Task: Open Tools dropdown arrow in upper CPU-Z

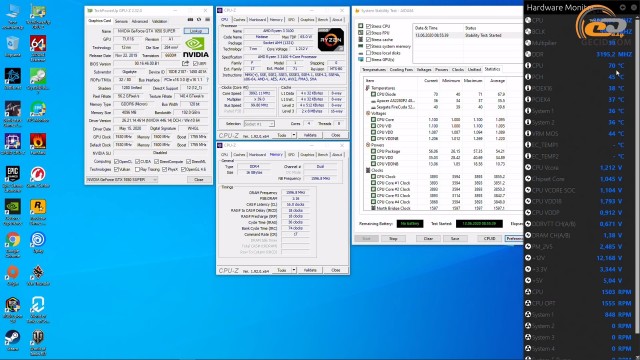Action: [294, 135]
